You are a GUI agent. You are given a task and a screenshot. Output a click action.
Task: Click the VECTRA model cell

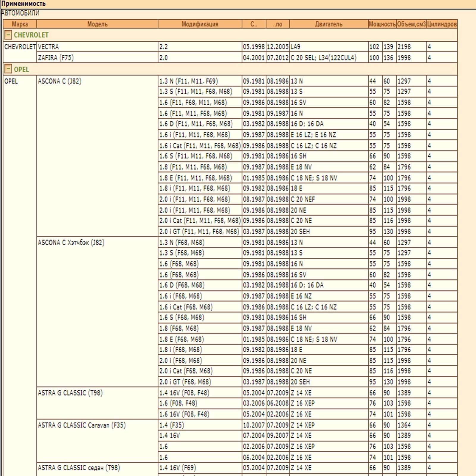pyautogui.click(x=97, y=47)
